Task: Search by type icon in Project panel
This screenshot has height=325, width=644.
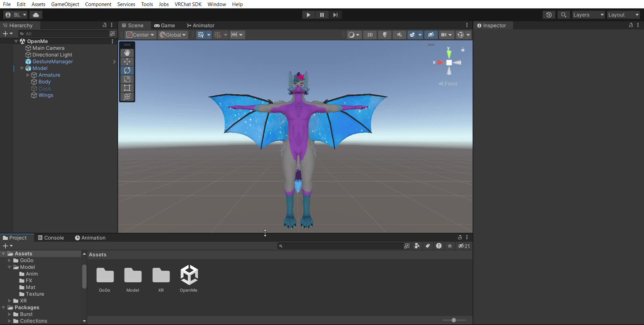Action: (x=417, y=246)
